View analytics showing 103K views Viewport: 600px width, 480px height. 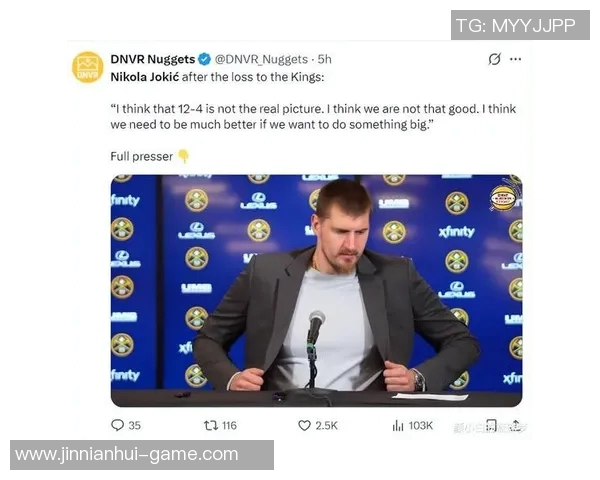(x=412, y=425)
